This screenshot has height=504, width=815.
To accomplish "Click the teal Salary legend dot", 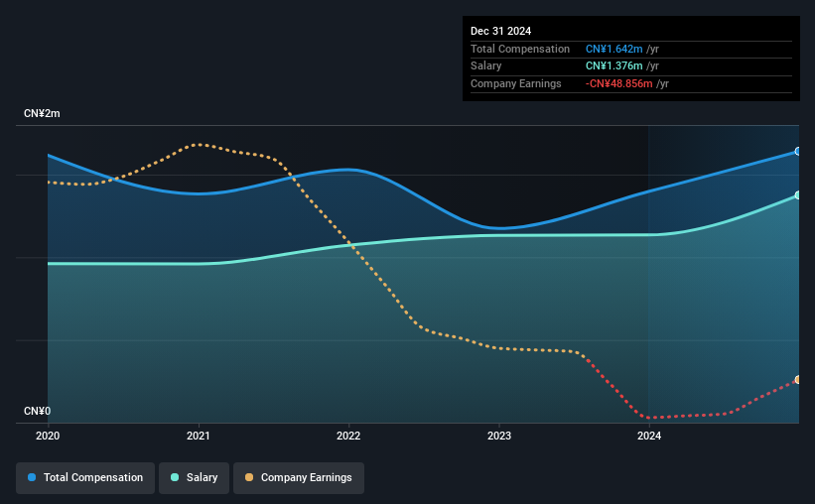I will (x=175, y=477).
